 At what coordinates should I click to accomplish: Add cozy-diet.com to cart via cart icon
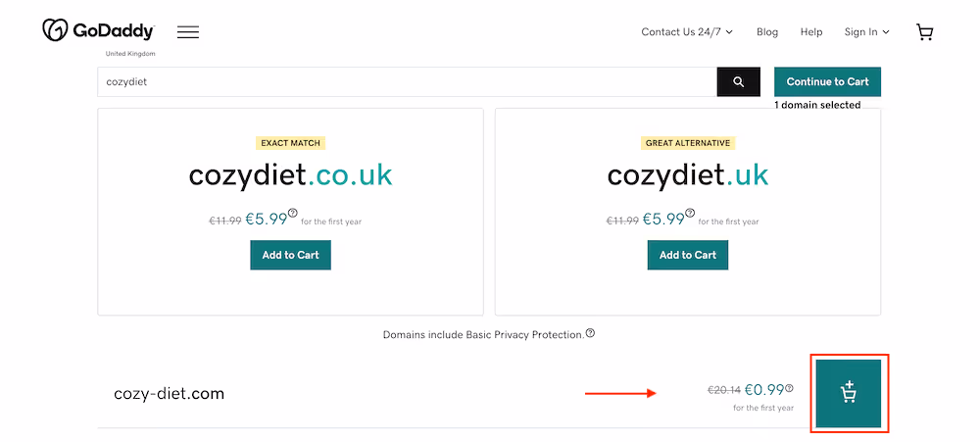pyautogui.click(x=848, y=393)
